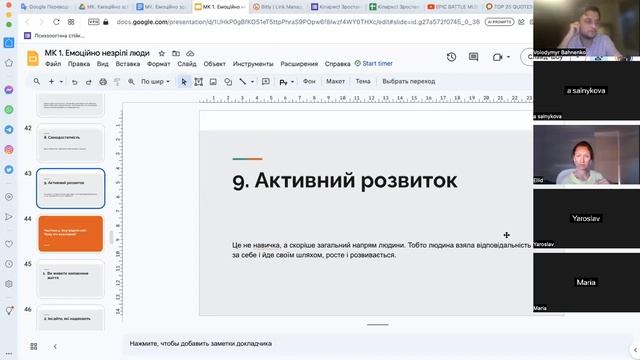This screenshot has width=640, height=360.
Task: Select the line tool
Action: [243, 82]
